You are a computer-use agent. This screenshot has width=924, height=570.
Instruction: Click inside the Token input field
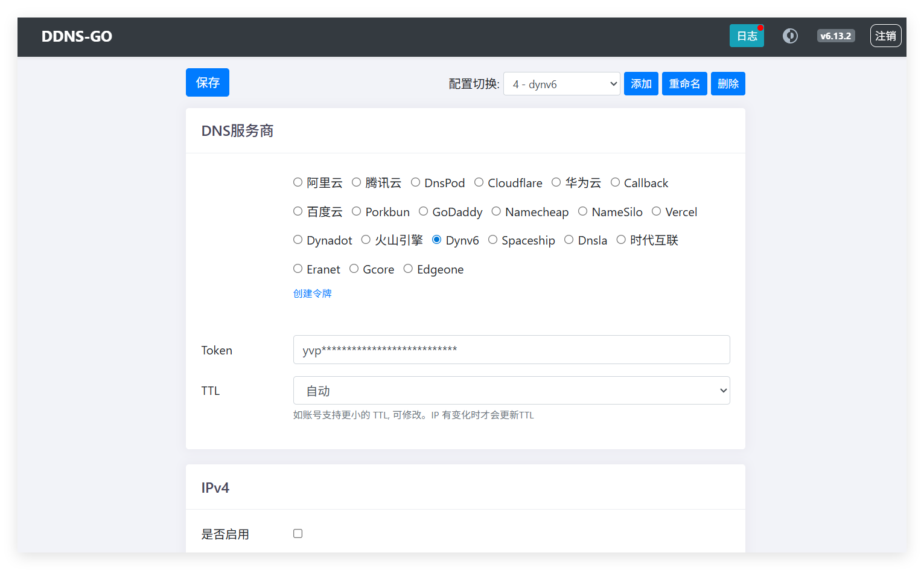511,350
